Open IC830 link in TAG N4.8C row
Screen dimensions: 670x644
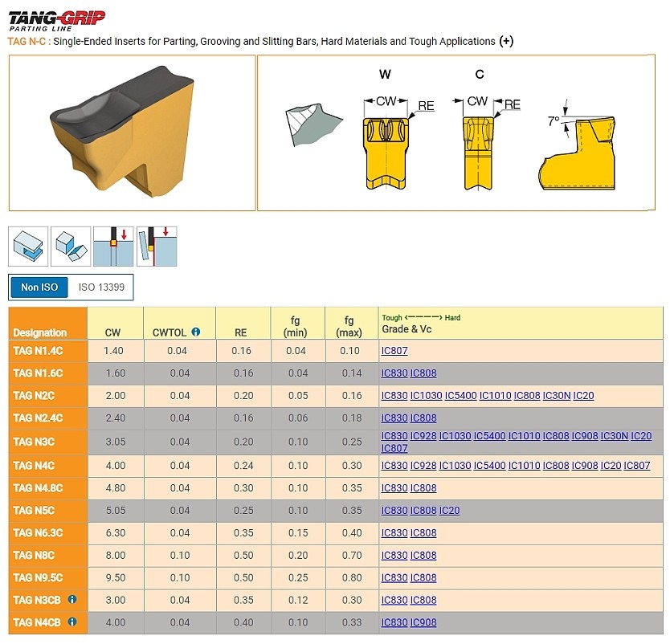pos(394,488)
